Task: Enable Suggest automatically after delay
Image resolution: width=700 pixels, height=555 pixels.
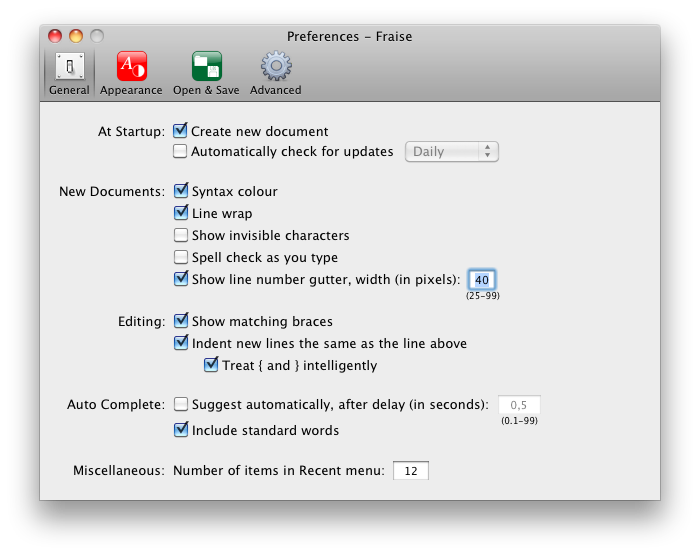Action: click(x=181, y=404)
